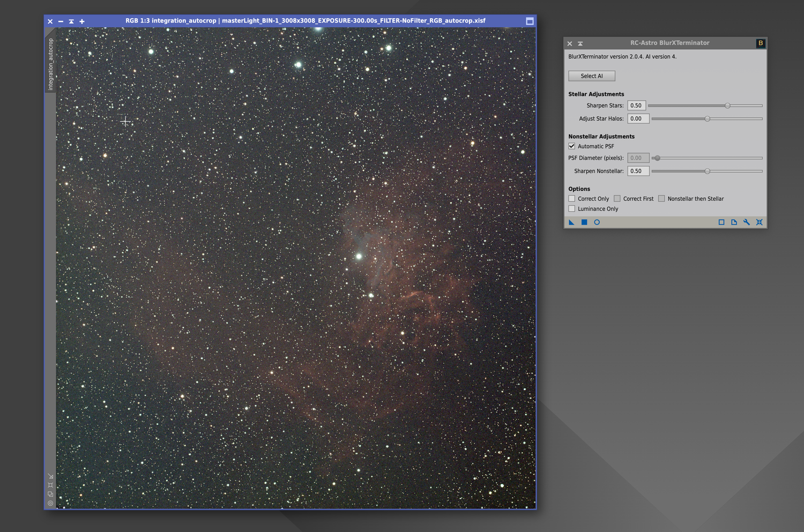Click the New Instance triangle in BlurXTerminator

[x=571, y=222]
